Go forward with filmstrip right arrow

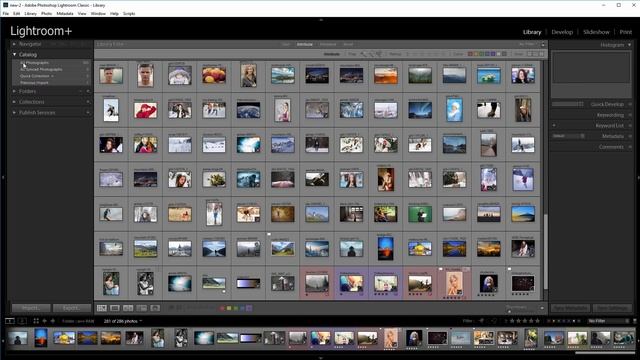[x=53, y=321]
